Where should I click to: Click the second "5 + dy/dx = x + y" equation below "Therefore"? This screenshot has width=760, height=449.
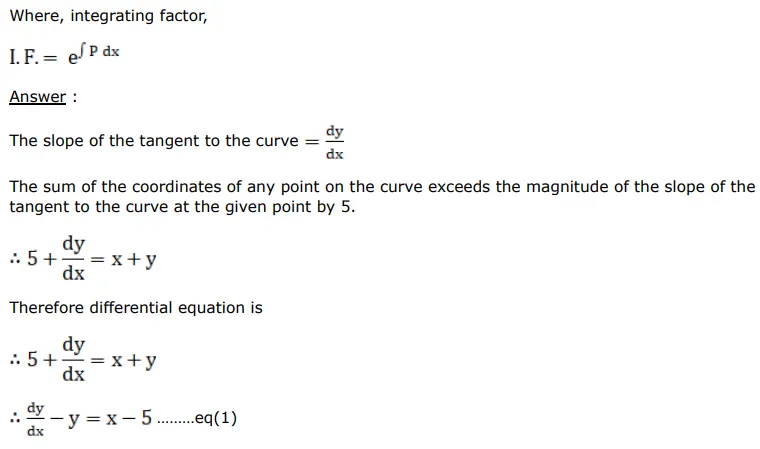(x=91, y=360)
